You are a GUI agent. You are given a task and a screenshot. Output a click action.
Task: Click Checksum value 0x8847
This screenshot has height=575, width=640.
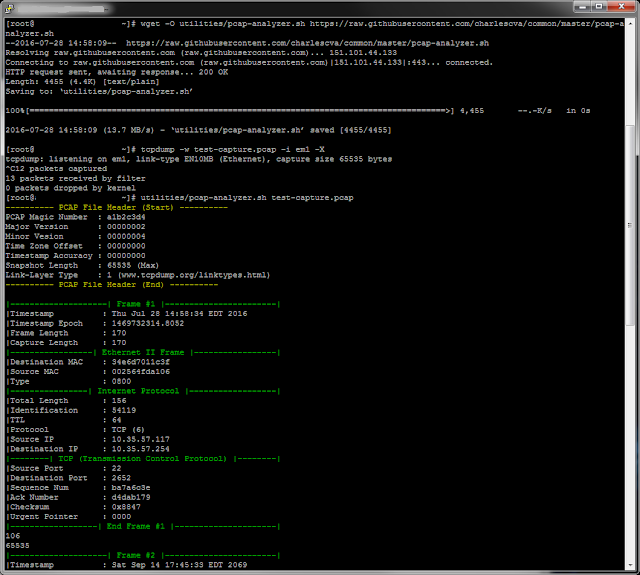pyautogui.click(x=126, y=507)
